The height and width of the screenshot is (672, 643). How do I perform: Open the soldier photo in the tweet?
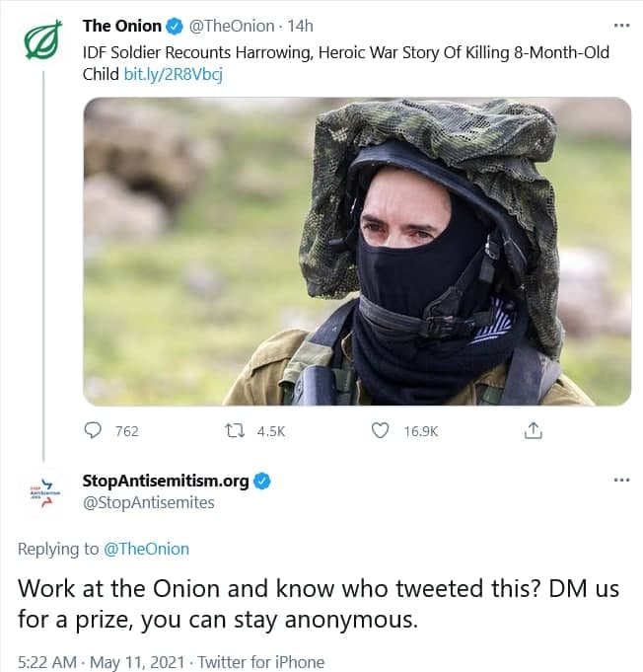point(356,252)
